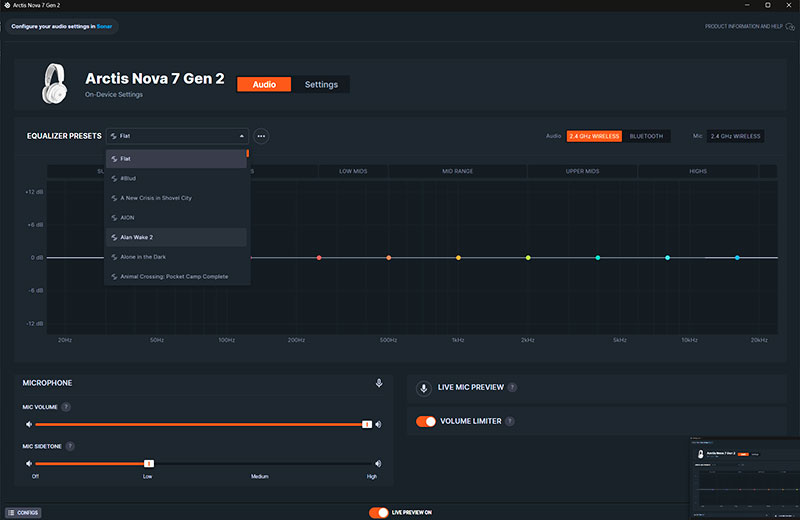
Task: Disable the Volume Limiter toggle
Action: coord(426,422)
